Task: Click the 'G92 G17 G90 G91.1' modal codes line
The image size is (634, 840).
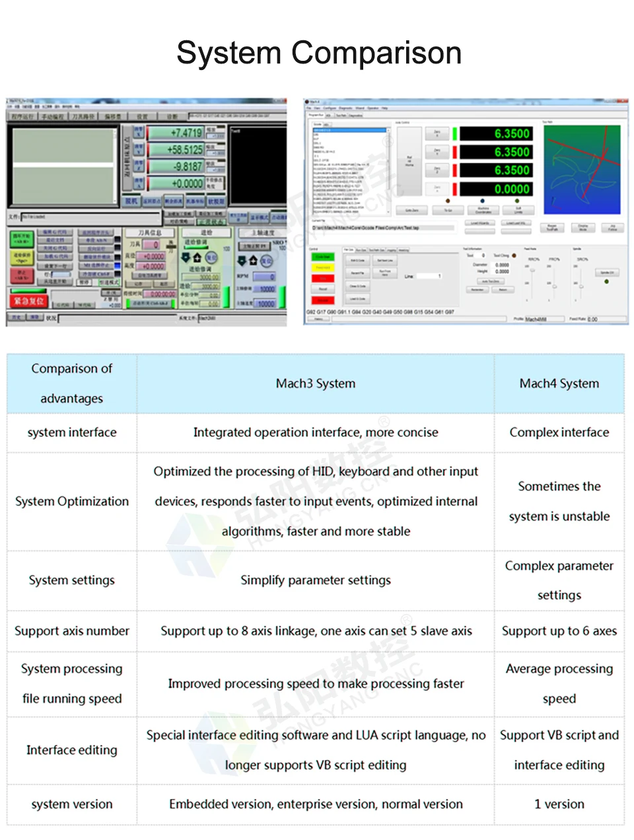Action: click(380, 312)
